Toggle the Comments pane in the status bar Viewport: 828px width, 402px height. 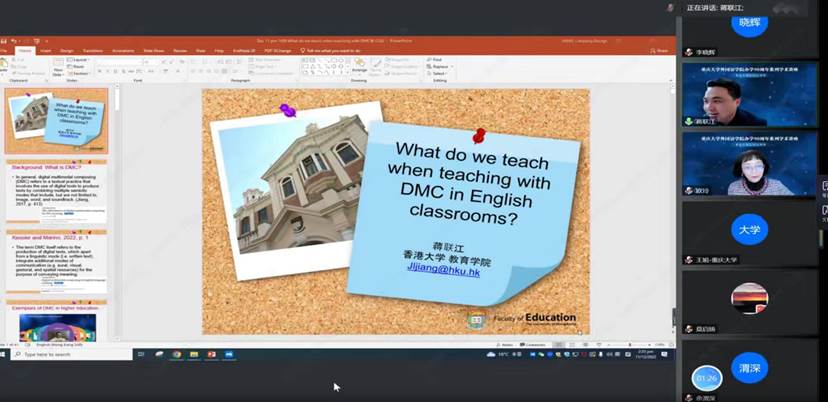click(x=534, y=344)
